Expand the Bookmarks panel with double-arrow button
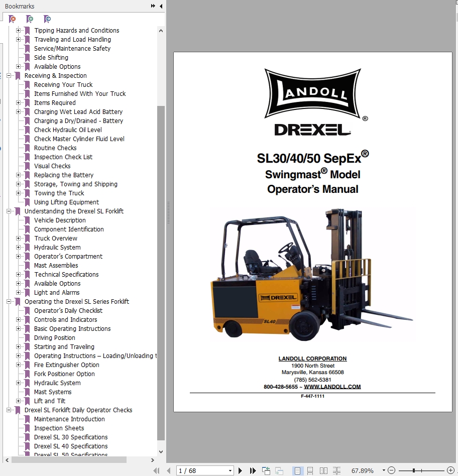Viewport: 458px width, 476px height. click(153, 6)
